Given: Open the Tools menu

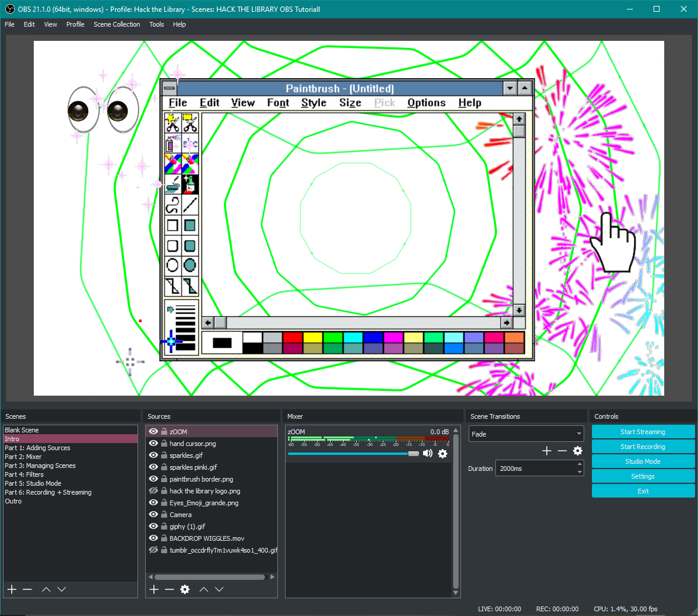Looking at the screenshot, I should pyautogui.click(x=156, y=24).
